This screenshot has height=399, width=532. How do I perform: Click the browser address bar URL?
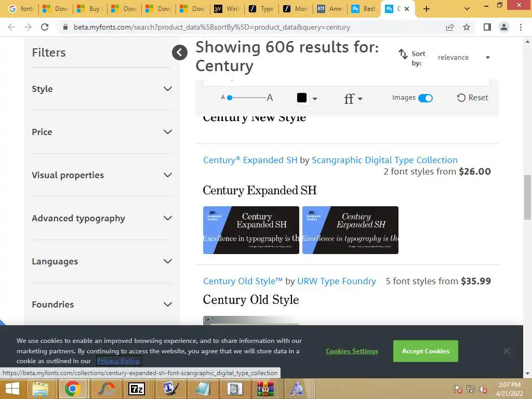[212, 27]
